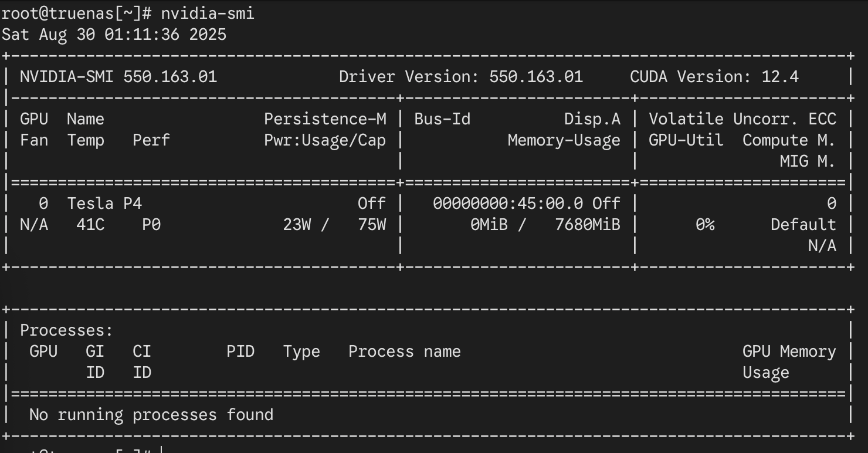868x453 pixels.
Task: Click the Persistence-M column header
Action: [325, 119]
